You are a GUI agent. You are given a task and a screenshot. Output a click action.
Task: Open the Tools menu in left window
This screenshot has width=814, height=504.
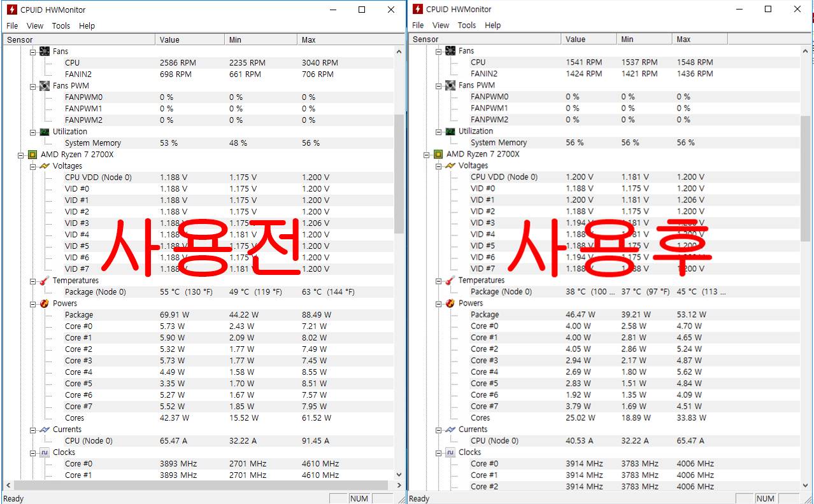[61, 26]
